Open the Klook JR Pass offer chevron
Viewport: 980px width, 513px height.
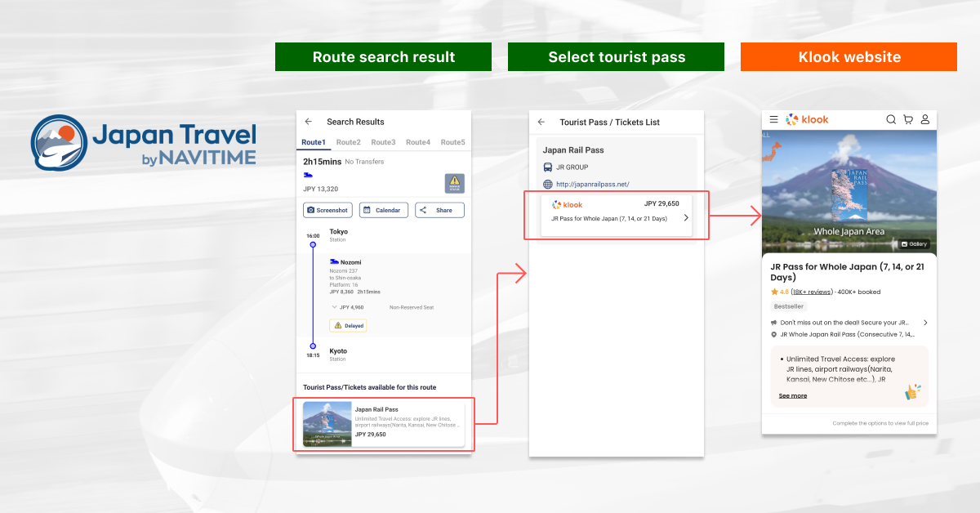coord(685,217)
